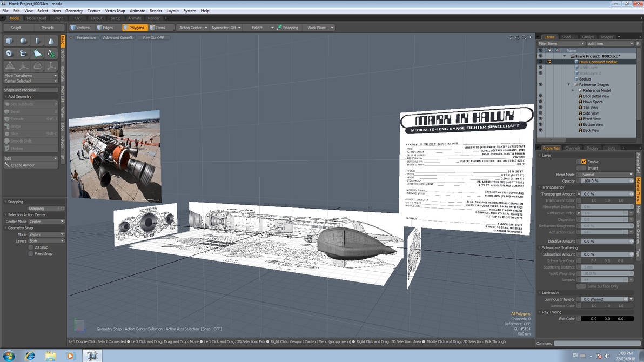Toggle visibility of Hawk Command Module
This screenshot has width=644, height=362.
point(540,62)
